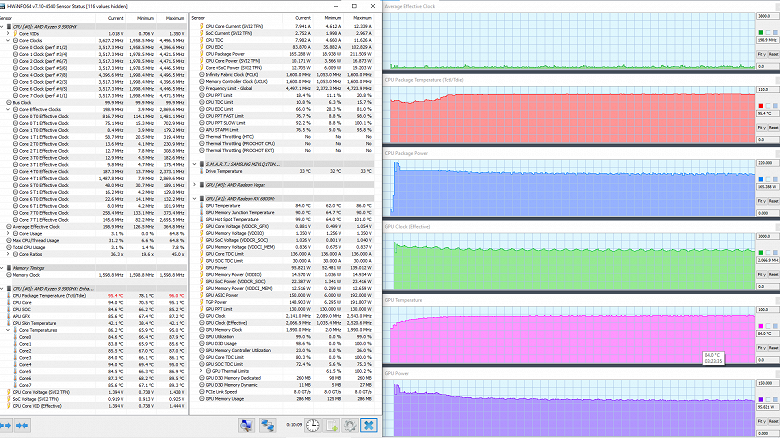This screenshot has width=780, height=438.
Task: Click the clock icon beside Infinity Fabric Clock (FCLK)
Action: click(201, 75)
